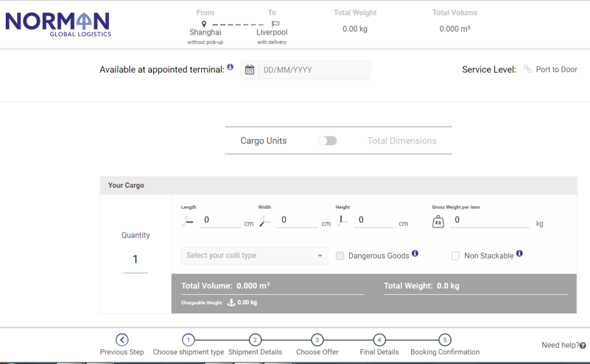Click the Norman Global Logistics logo
The height and width of the screenshot is (364, 590).
pos(58,24)
